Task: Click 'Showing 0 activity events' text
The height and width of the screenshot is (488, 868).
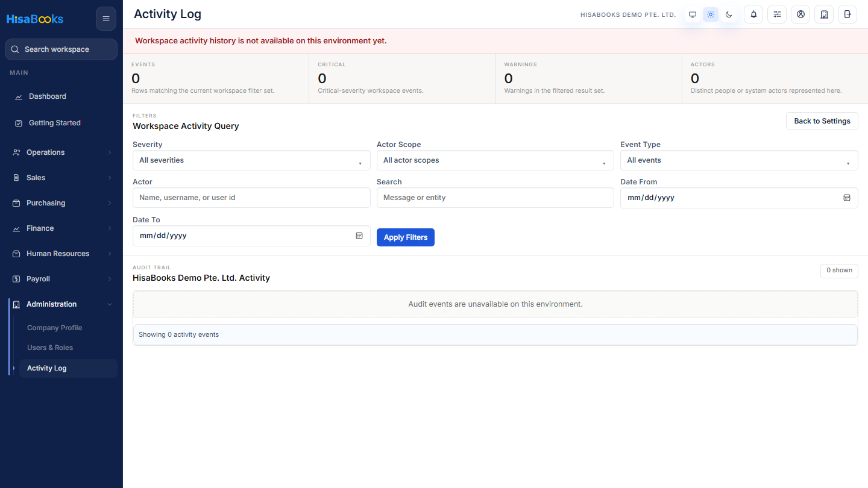Action: [178, 334]
